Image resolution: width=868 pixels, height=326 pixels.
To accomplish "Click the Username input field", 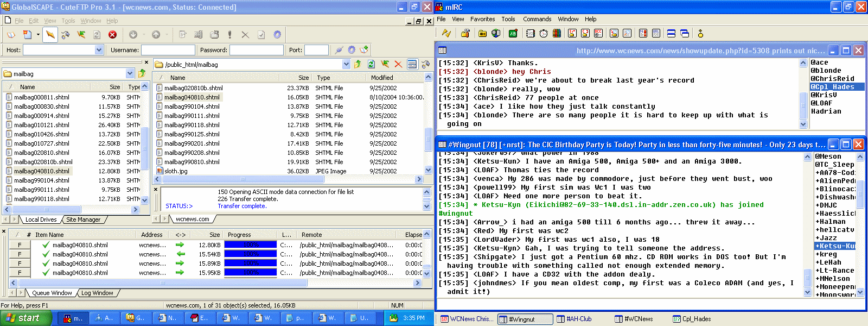I will pos(168,50).
